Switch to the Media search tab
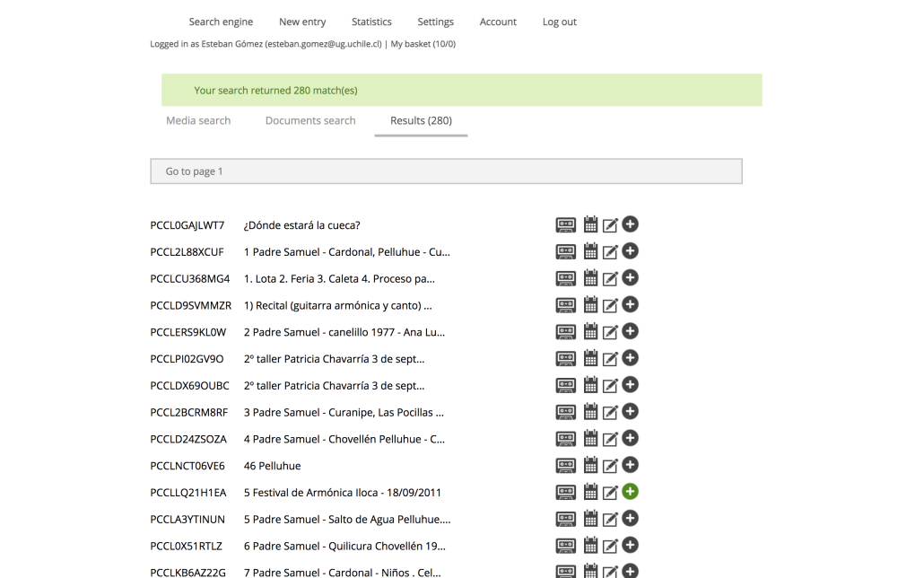924x578 pixels. coord(198,120)
